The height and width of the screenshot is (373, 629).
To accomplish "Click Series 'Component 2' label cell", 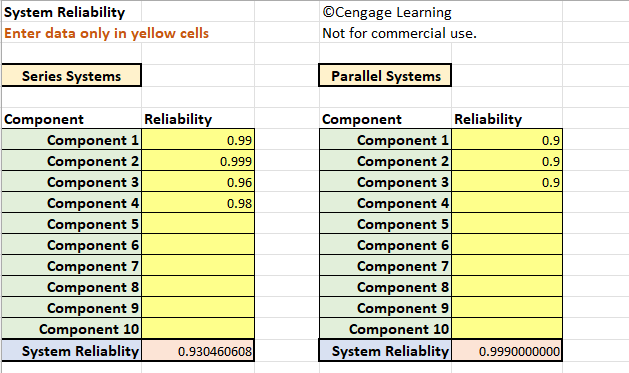I will 71,160.
